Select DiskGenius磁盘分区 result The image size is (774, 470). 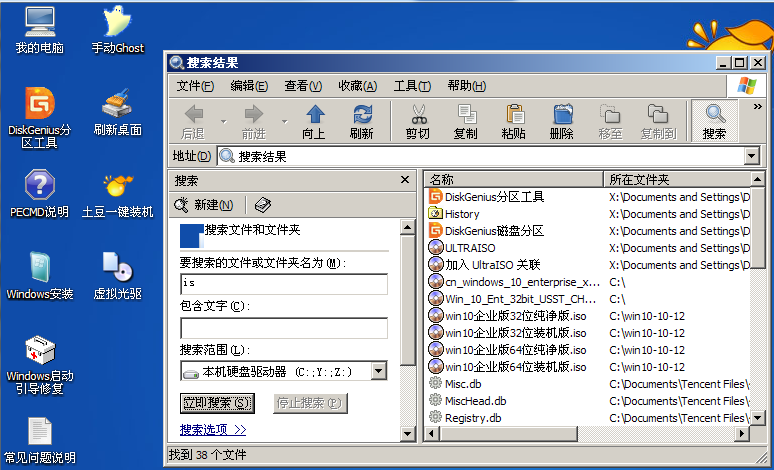(486, 231)
